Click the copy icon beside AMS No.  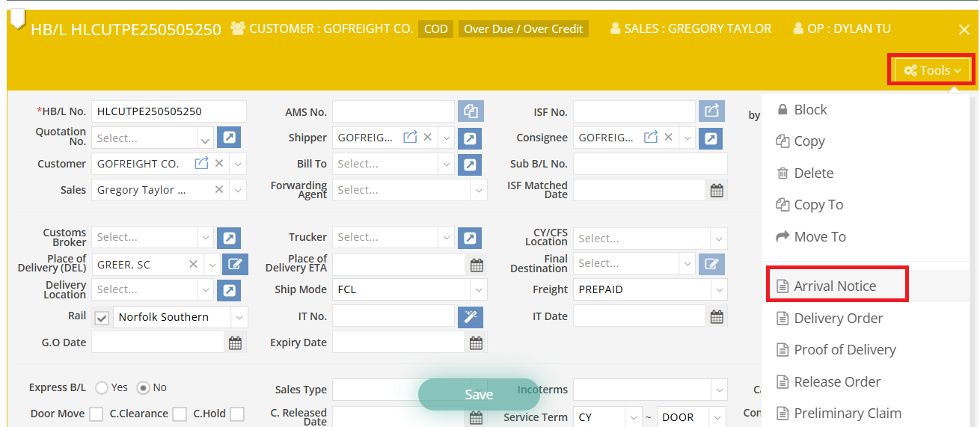471,111
